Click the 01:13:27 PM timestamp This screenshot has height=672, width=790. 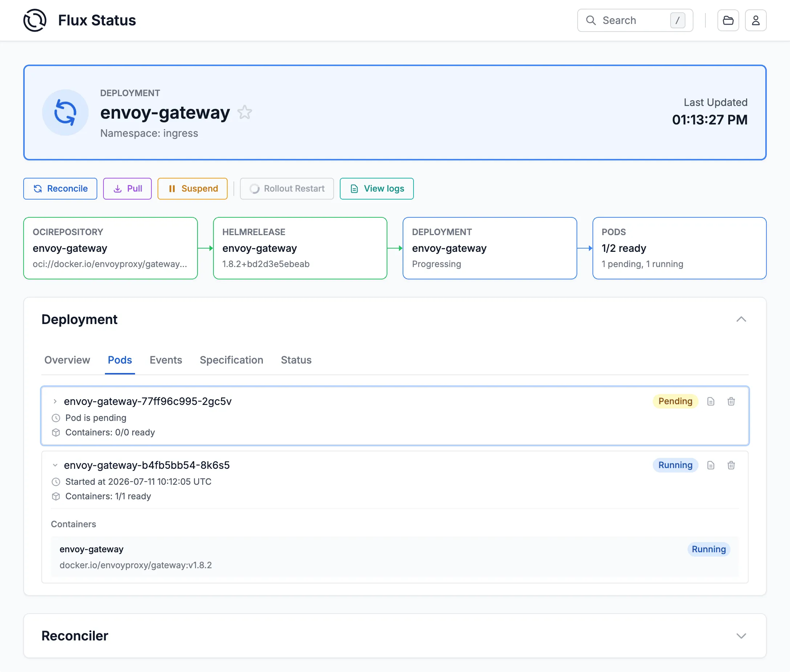[710, 120]
